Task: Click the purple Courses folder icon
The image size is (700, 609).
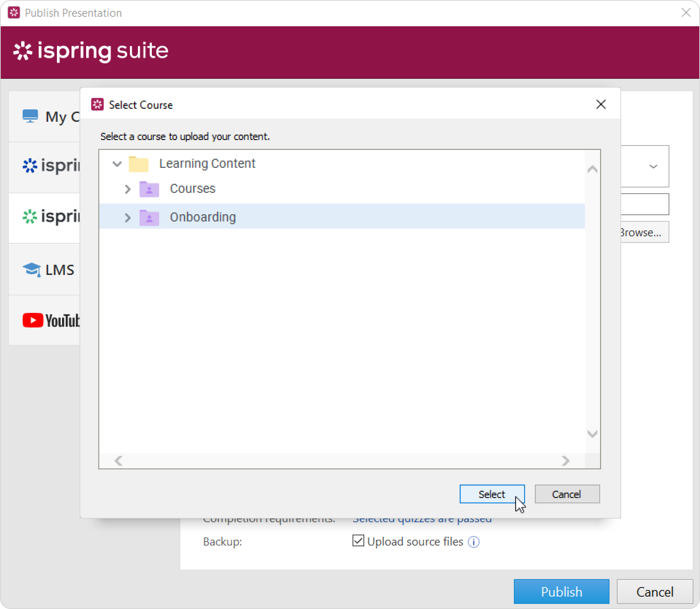Action: click(x=149, y=189)
